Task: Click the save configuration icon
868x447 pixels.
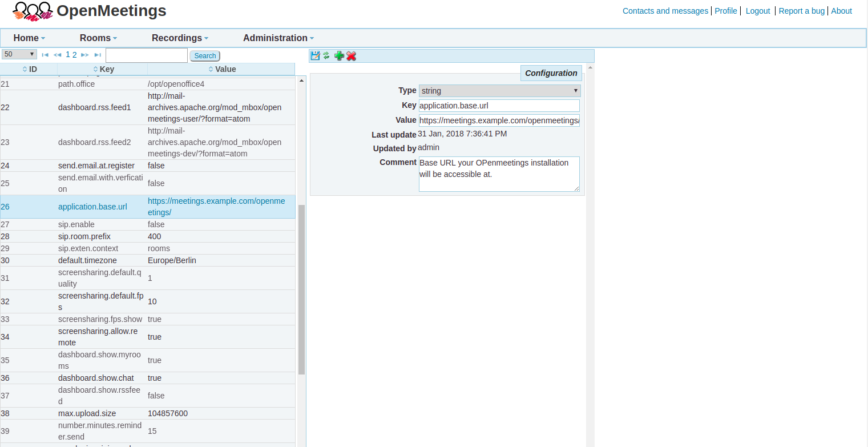Action: (x=315, y=55)
